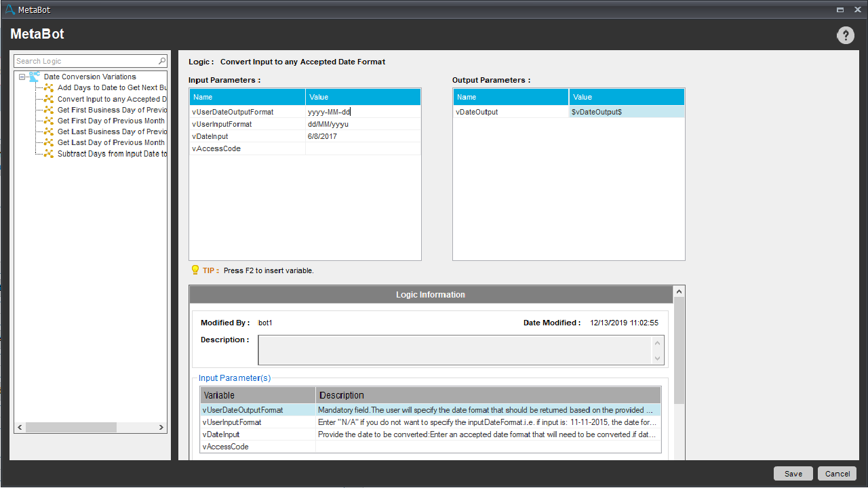Click the date modified value 12/13/2019 11:02:55
The height and width of the screenshot is (488, 868).
point(624,323)
